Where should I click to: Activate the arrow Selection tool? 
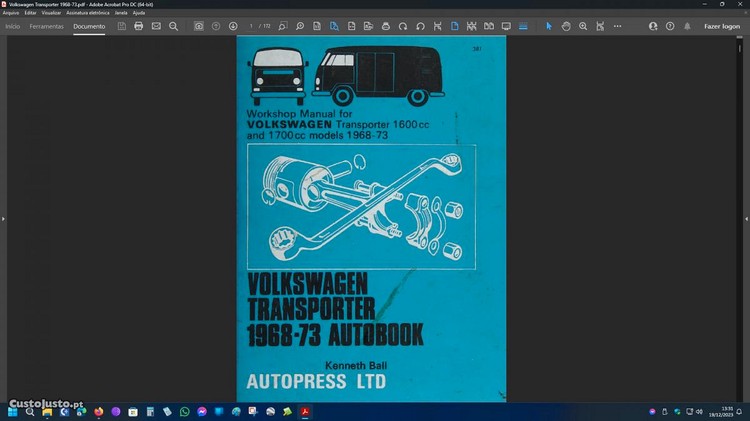tap(548, 26)
